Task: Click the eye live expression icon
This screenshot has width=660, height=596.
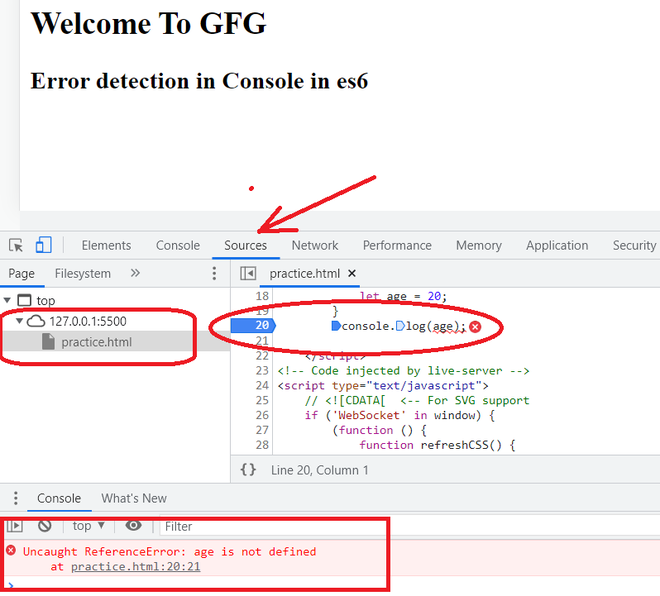Action: tap(133, 525)
